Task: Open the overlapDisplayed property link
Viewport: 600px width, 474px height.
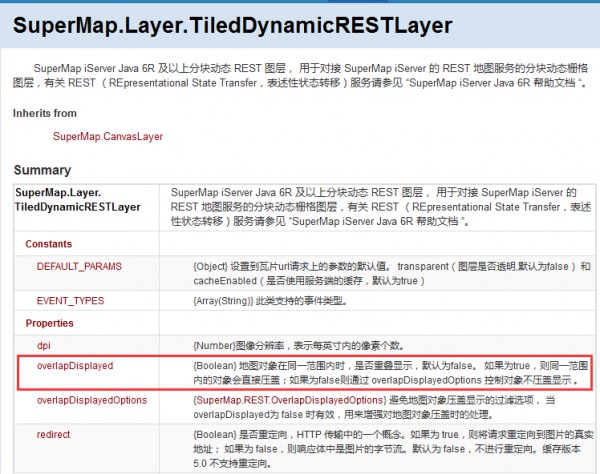Action: (75, 366)
